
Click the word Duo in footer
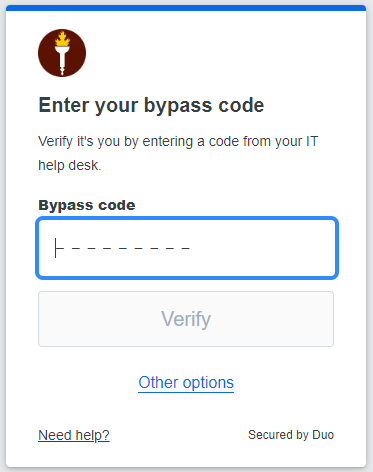tap(323, 435)
